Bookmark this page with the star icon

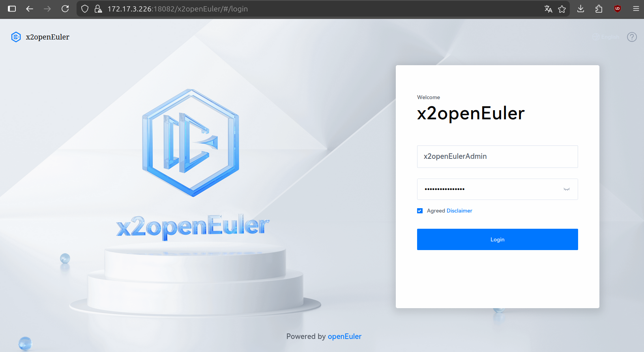tap(562, 9)
